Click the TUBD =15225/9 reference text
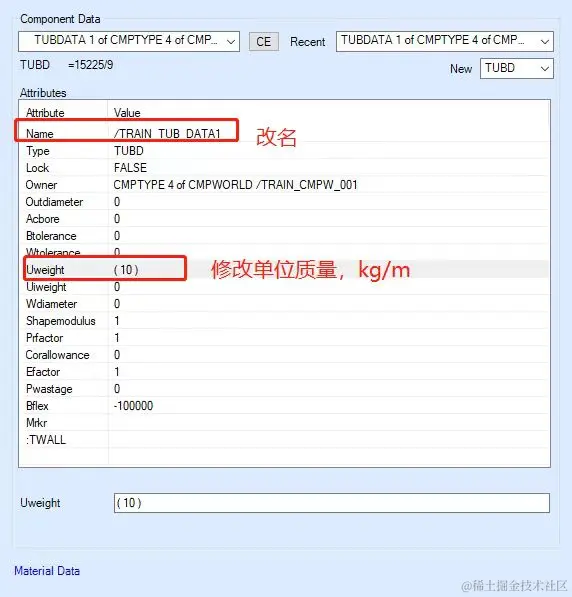 [67, 65]
